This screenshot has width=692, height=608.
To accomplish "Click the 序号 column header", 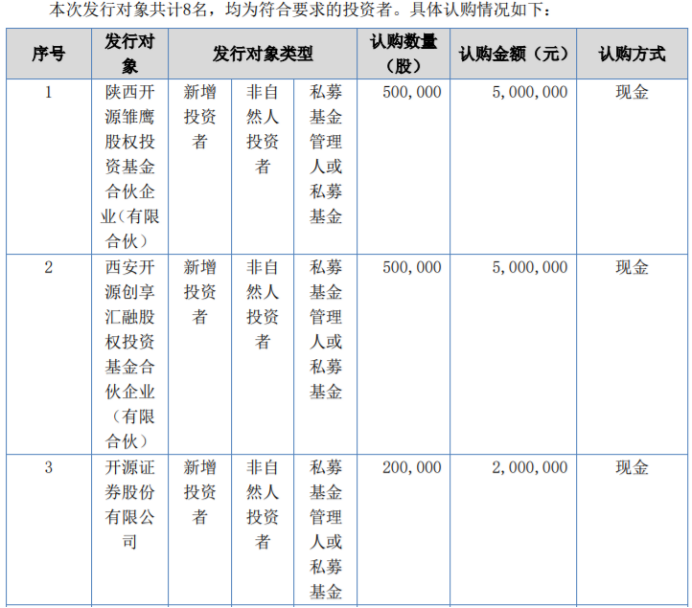I will [49, 54].
